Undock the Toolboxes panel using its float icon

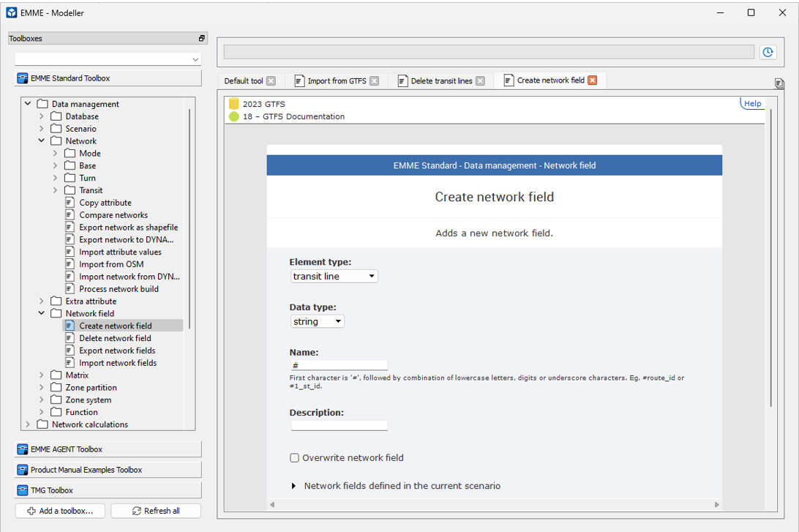[202, 38]
